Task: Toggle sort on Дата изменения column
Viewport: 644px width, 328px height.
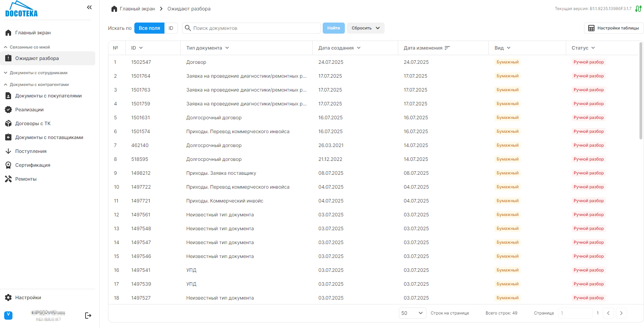Action: click(x=447, y=48)
